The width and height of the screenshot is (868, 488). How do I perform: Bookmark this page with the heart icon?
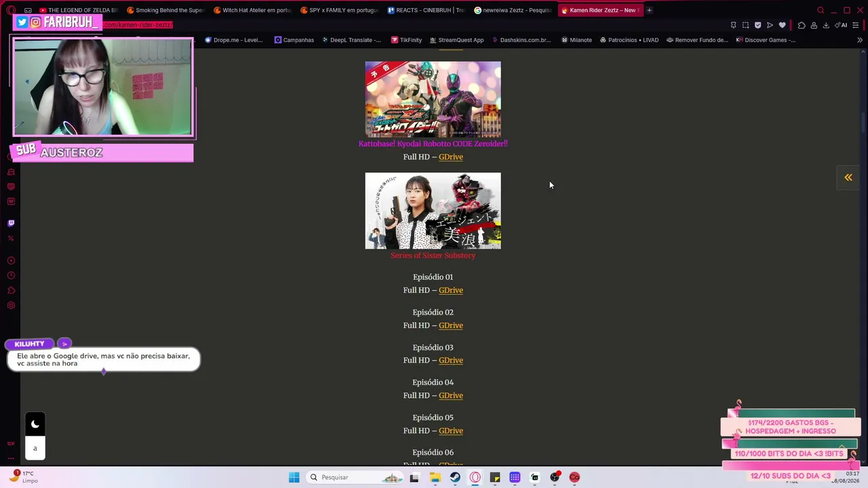point(782,25)
